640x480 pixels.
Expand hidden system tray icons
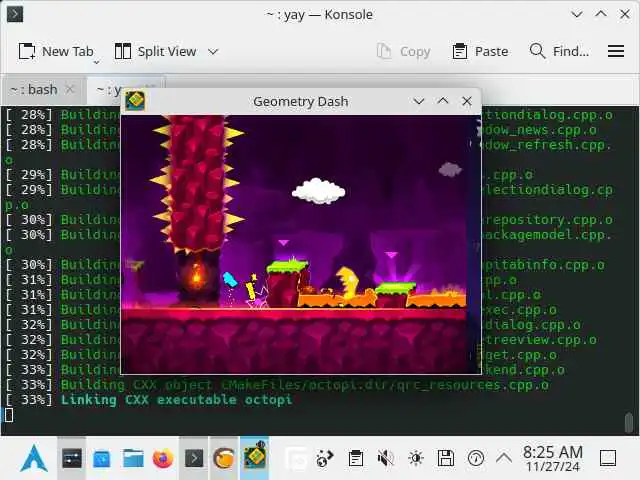[504, 458]
